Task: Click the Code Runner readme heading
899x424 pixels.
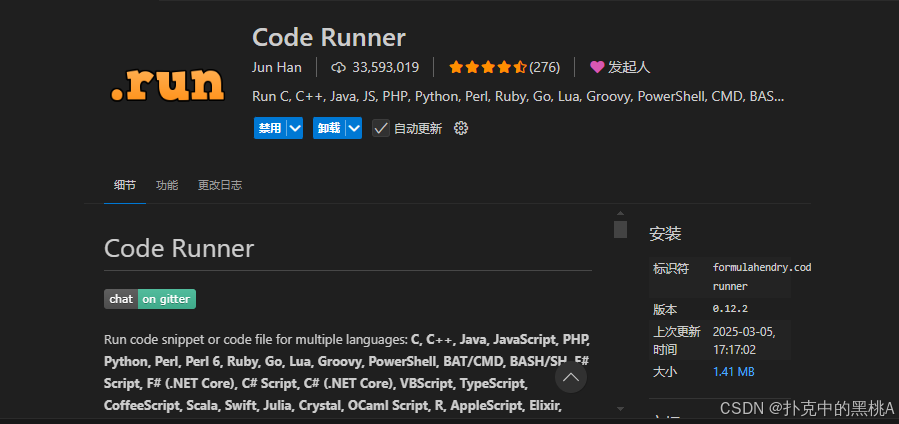Action: pos(179,249)
